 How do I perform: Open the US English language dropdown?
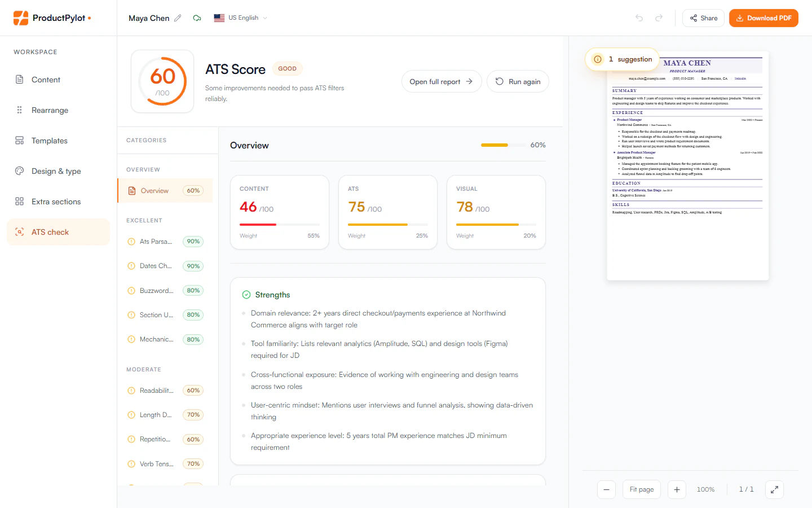[241, 18]
